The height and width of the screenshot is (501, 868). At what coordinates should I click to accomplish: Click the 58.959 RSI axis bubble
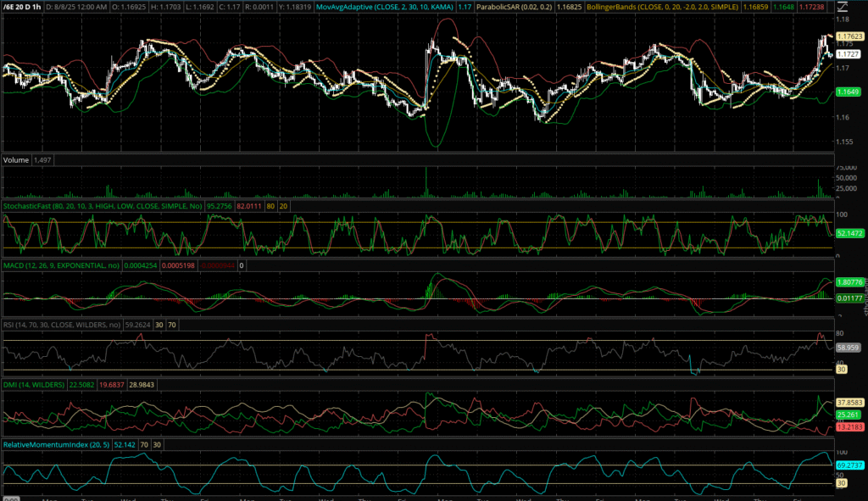848,348
